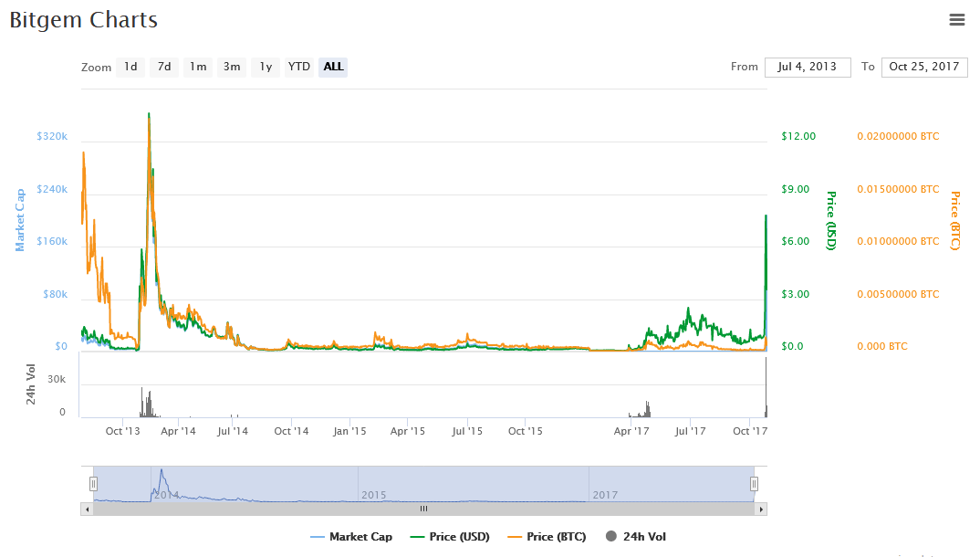Screen dimensions: 980x557
Task: Click the Jul '17 x-axis label
Action: click(690, 431)
